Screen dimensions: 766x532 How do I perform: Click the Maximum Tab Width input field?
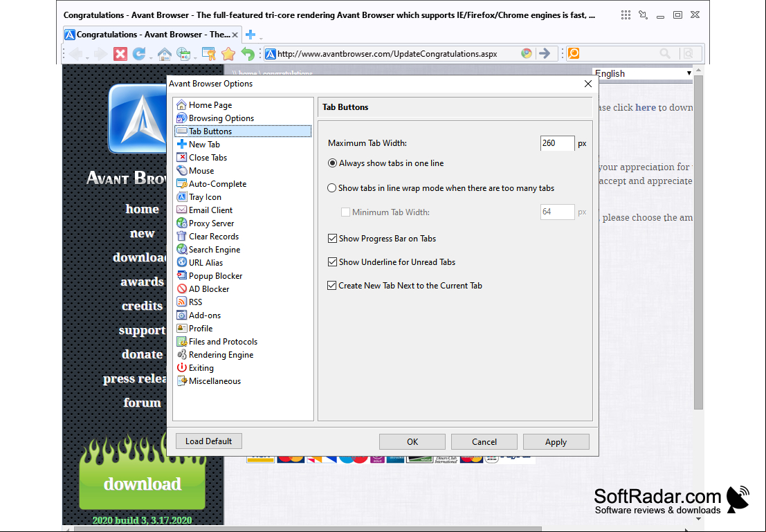tap(558, 143)
